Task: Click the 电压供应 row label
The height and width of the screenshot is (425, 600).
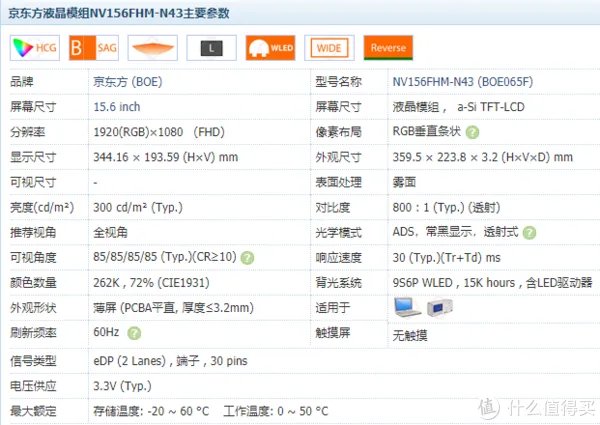Action: [33, 386]
